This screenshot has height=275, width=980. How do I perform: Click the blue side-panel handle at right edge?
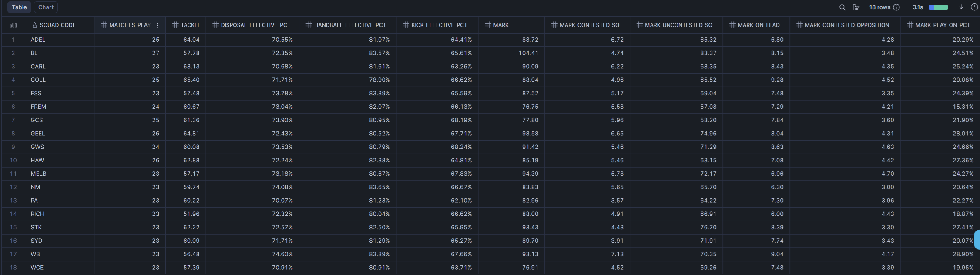[x=977, y=240]
